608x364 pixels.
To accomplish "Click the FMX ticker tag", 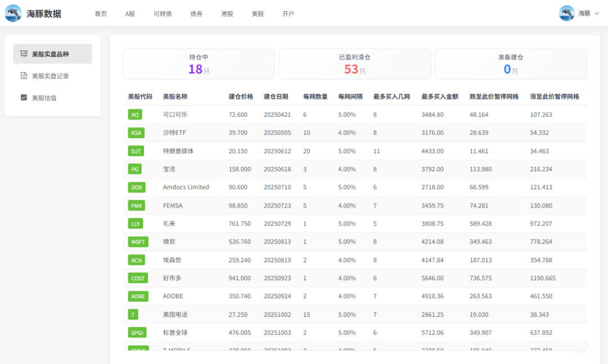I will tap(136, 205).
